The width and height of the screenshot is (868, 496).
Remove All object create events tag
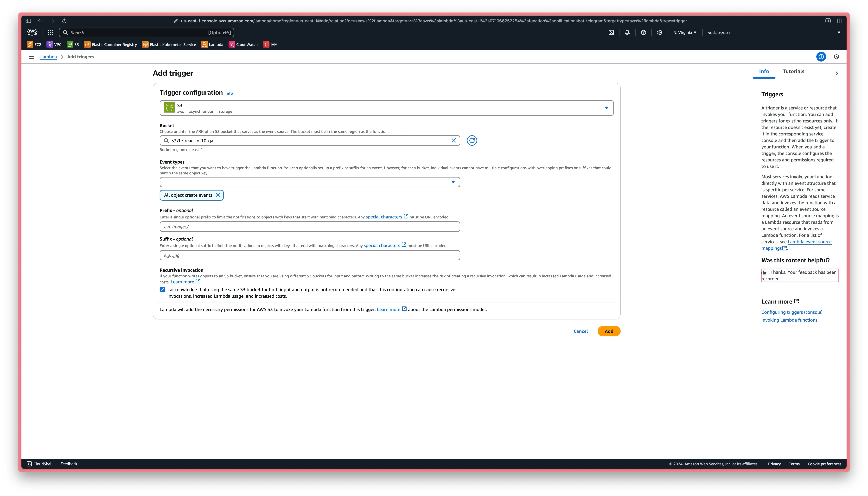click(x=218, y=195)
